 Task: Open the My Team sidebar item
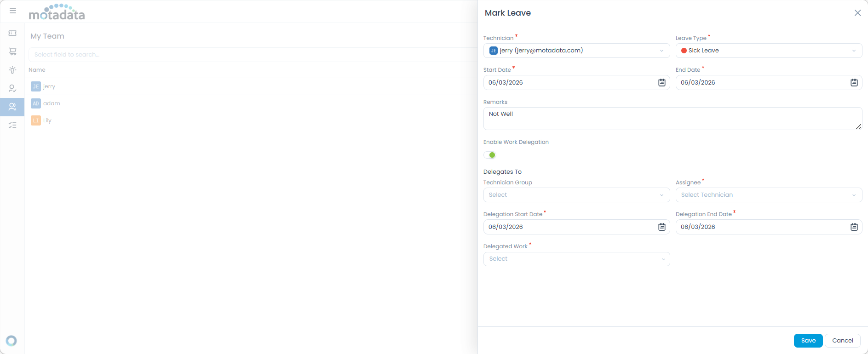tap(12, 107)
